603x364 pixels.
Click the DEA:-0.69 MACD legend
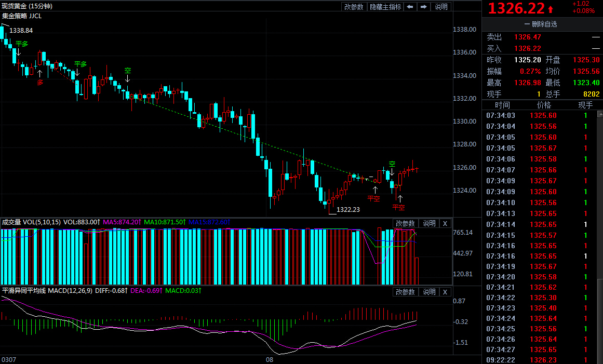(146, 291)
